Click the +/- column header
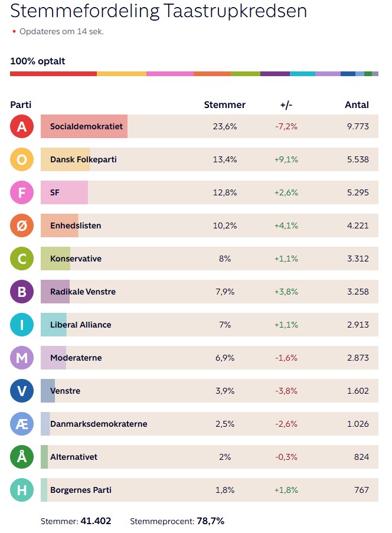The image size is (392, 533). (286, 105)
